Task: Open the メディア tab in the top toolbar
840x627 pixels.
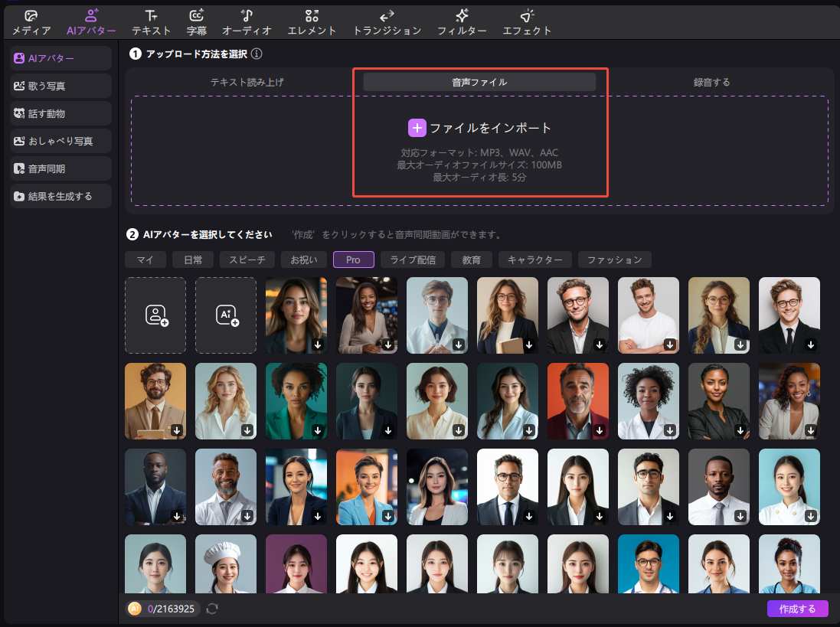Action: (x=31, y=23)
